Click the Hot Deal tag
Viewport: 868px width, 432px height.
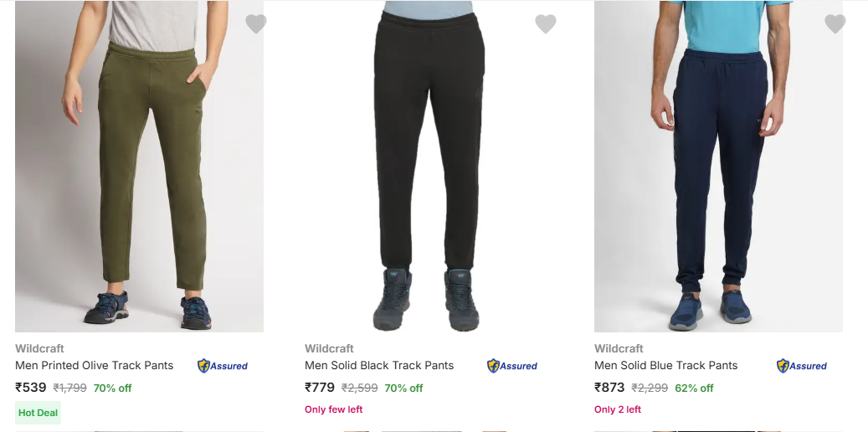[x=38, y=413]
